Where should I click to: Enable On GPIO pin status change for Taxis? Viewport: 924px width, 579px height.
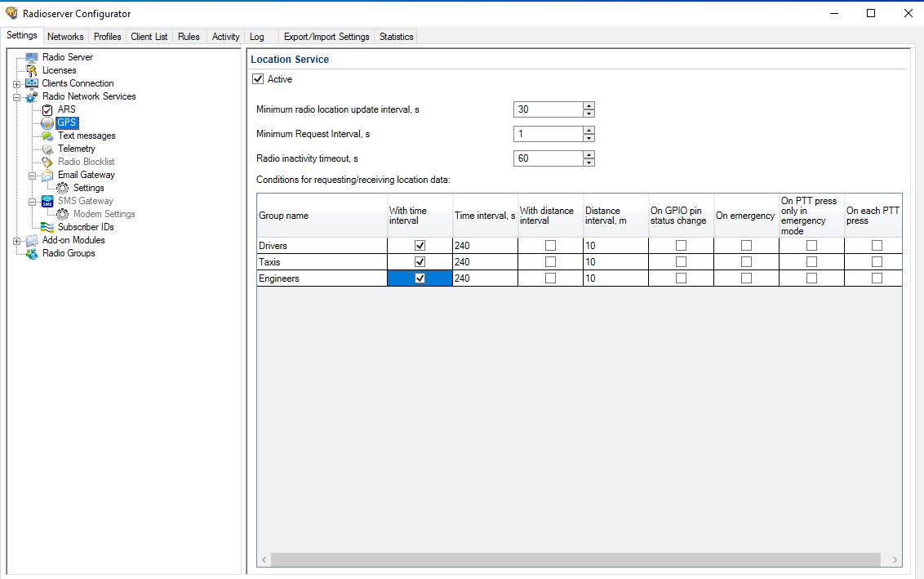click(x=682, y=262)
